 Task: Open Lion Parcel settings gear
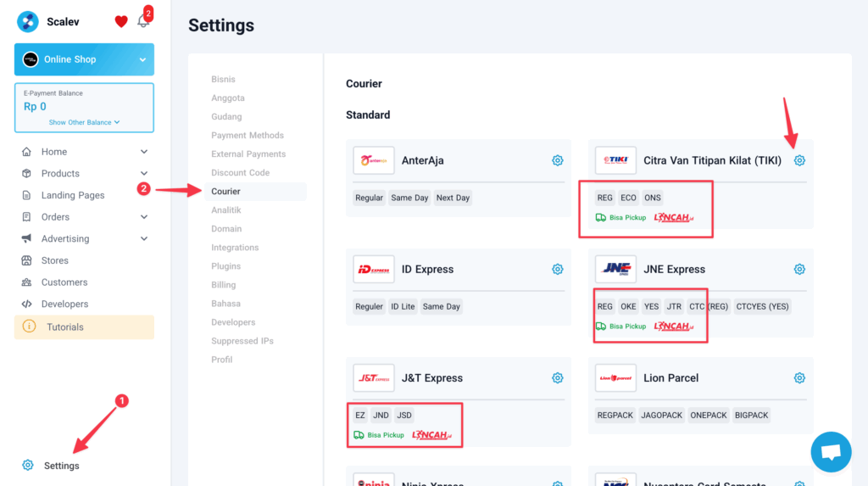[x=799, y=377]
